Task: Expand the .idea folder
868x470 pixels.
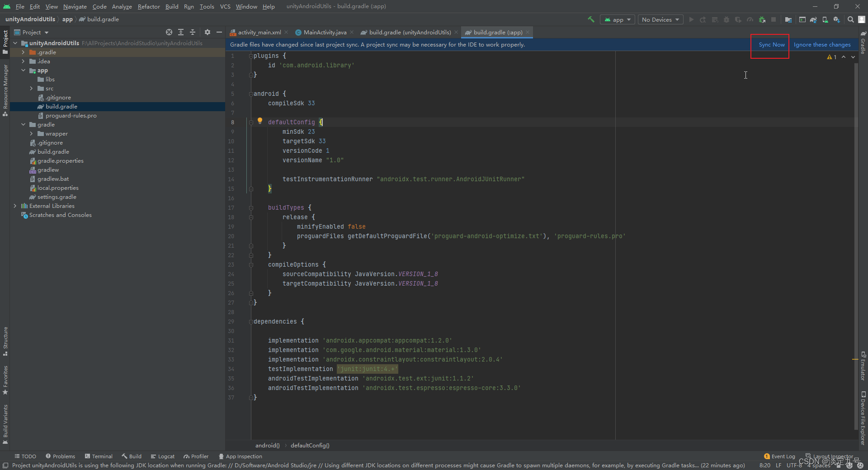Action: coord(23,61)
